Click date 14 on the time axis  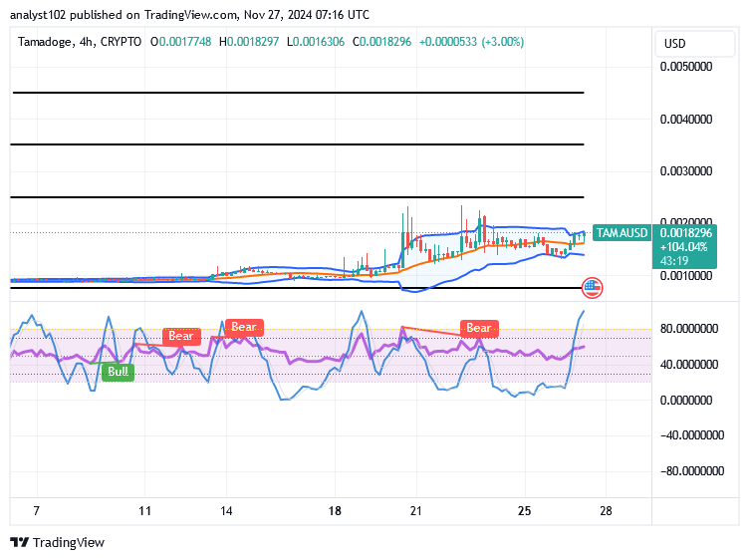coord(226,511)
